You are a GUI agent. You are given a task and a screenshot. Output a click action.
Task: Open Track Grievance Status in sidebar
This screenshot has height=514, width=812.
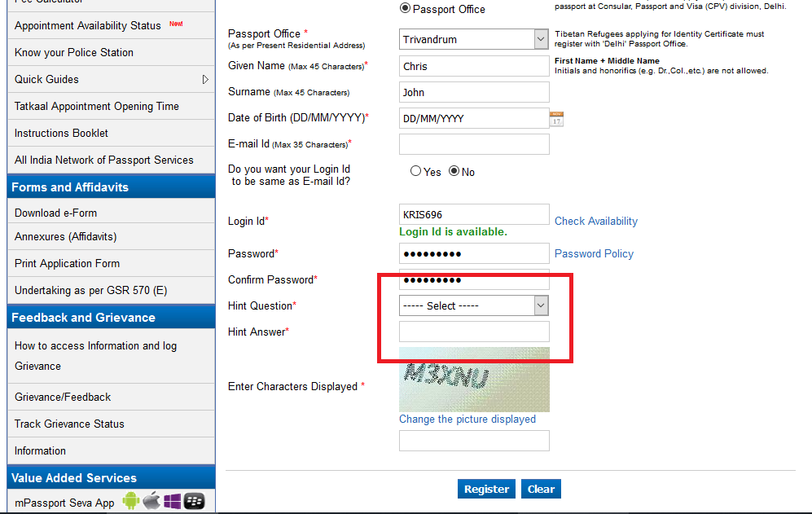[x=68, y=424]
